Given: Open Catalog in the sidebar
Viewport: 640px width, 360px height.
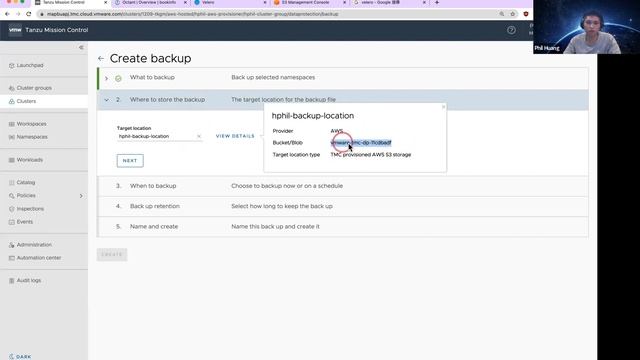Looking at the screenshot, I should (26, 182).
